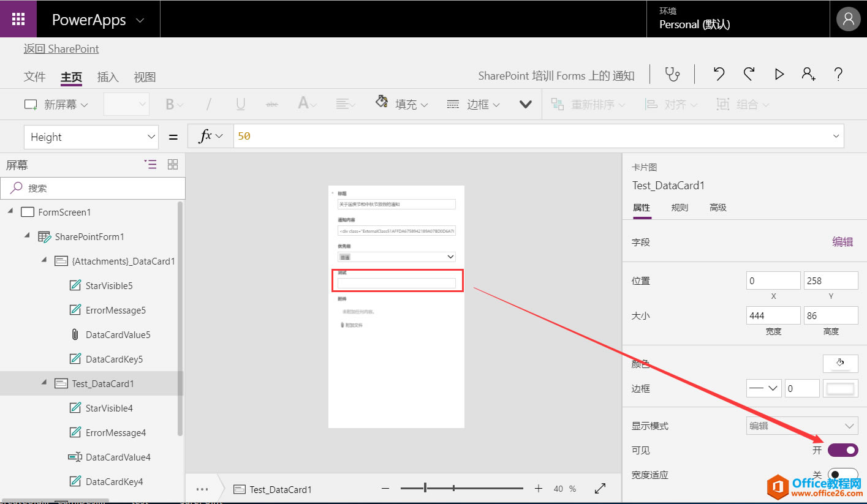Open the 高级 tab in the card panel

717,208
